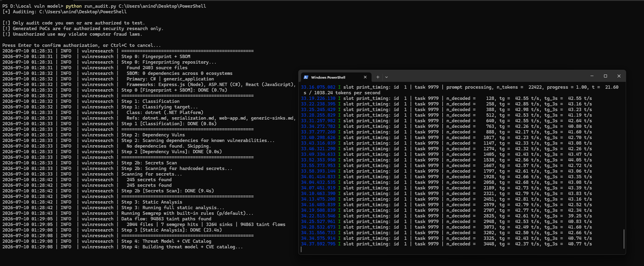644x266 pixels.
Task: Click timestamp '33.19.226.130' in PowerShell window
Action: (318, 98)
